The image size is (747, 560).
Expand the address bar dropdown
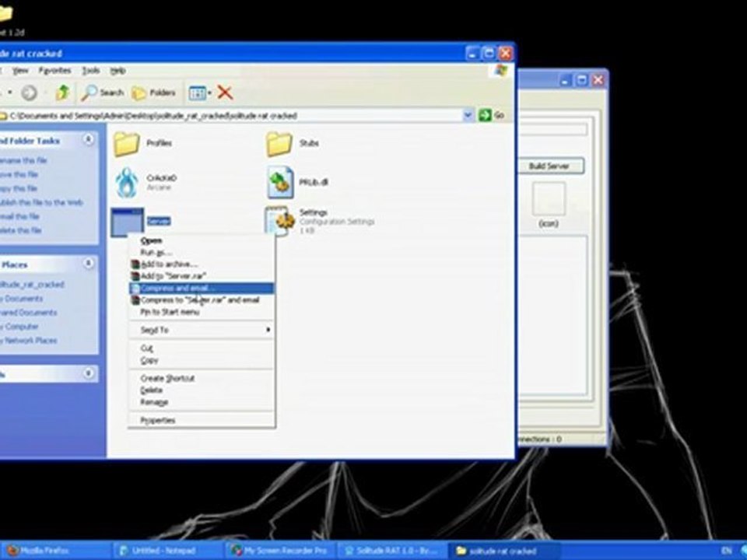coord(468,115)
